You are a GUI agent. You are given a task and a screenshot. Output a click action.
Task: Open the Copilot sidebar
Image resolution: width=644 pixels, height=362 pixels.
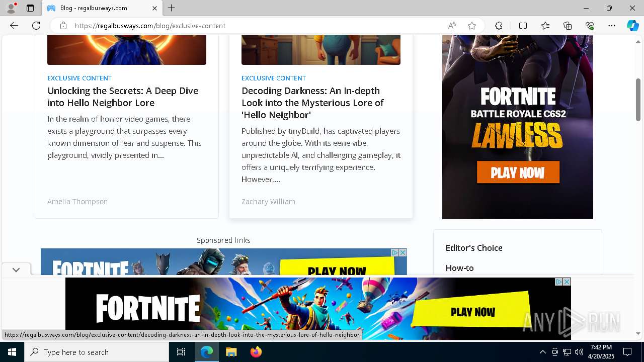pyautogui.click(x=632, y=26)
